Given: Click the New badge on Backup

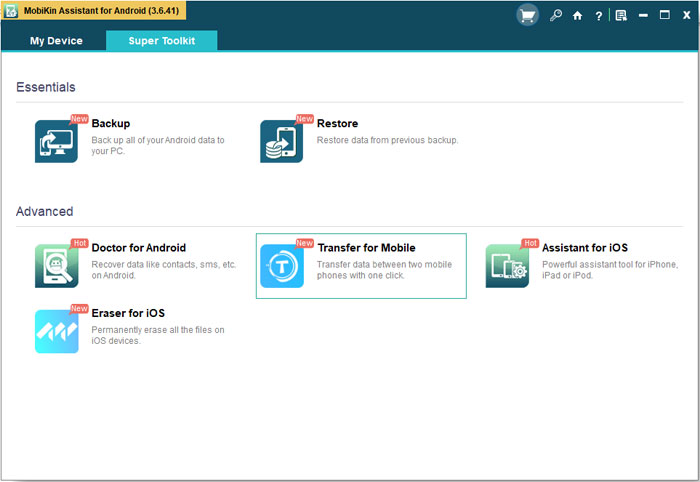Looking at the screenshot, I should pos(79,119).
